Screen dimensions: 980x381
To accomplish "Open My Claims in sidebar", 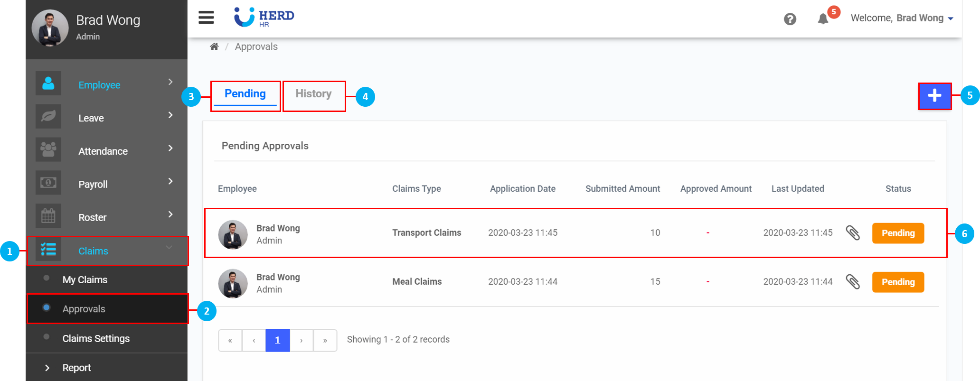I will coord(85,280).
